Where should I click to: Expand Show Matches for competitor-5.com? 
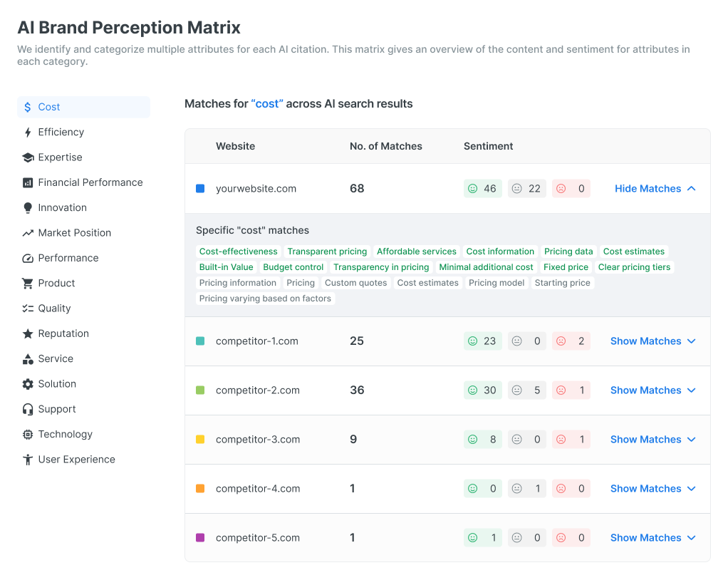pos(652,538)
